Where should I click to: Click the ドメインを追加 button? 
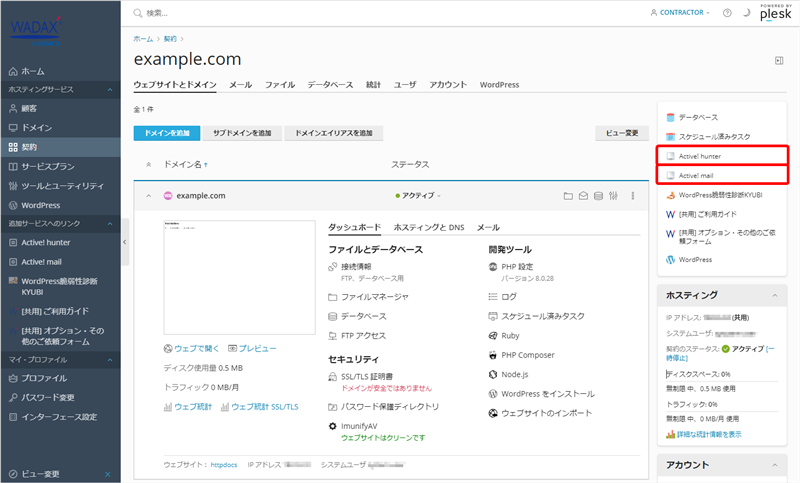tap(168, 132)
